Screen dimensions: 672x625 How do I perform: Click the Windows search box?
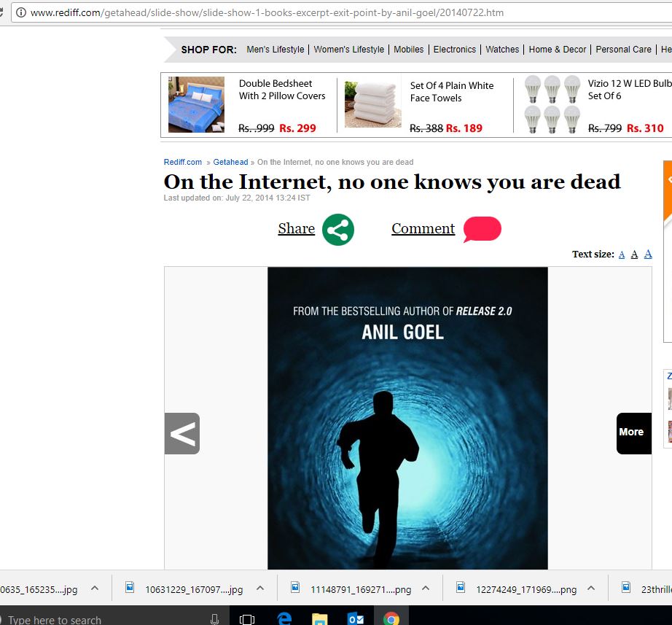coord(109,619)
